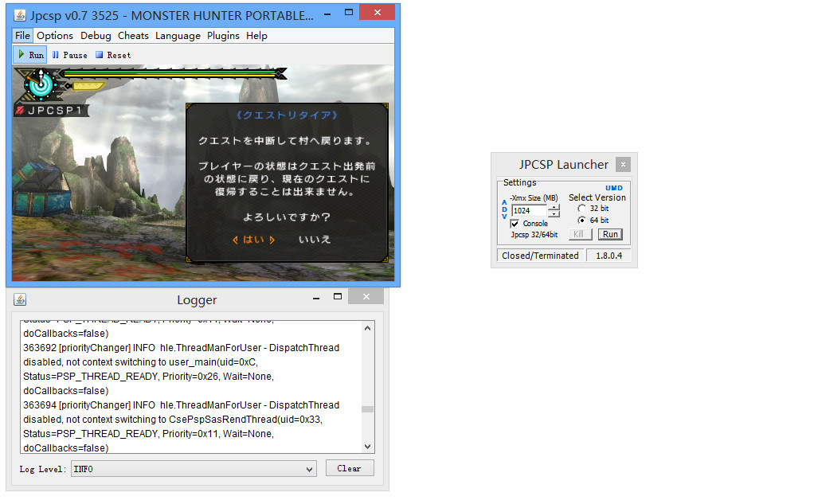Screen dimensions: 814x504
Task: Open the Cheats menu
Action: pos(133,36)
